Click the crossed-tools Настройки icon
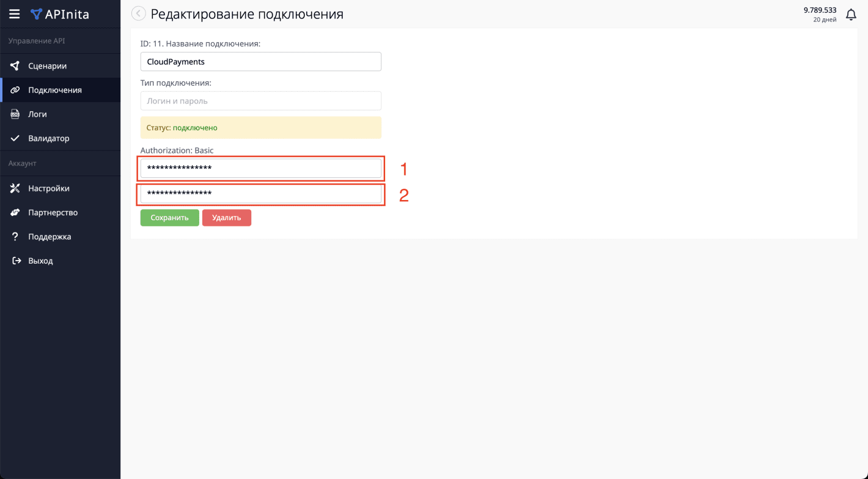 (x=15, y=188)
